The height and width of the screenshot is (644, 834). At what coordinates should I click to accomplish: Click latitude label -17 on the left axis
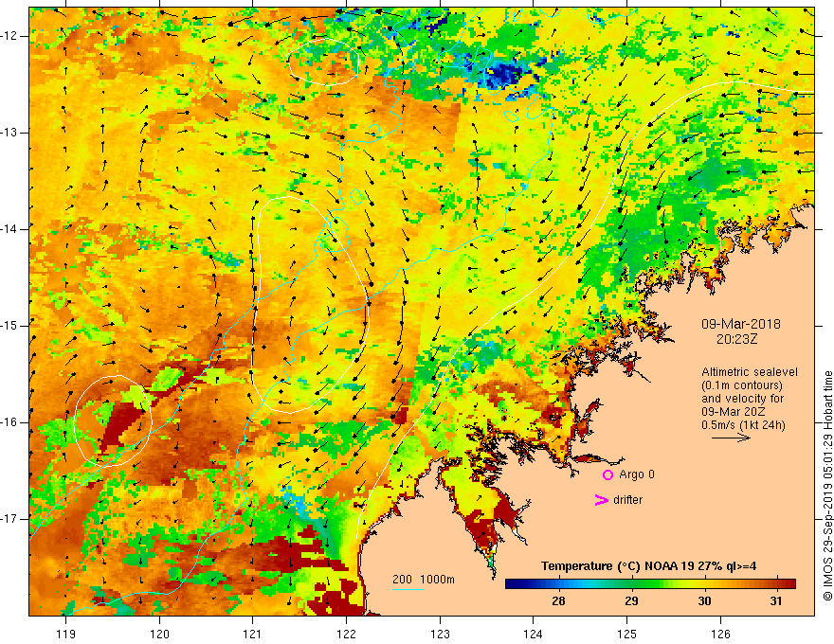(x=9, y=519)
